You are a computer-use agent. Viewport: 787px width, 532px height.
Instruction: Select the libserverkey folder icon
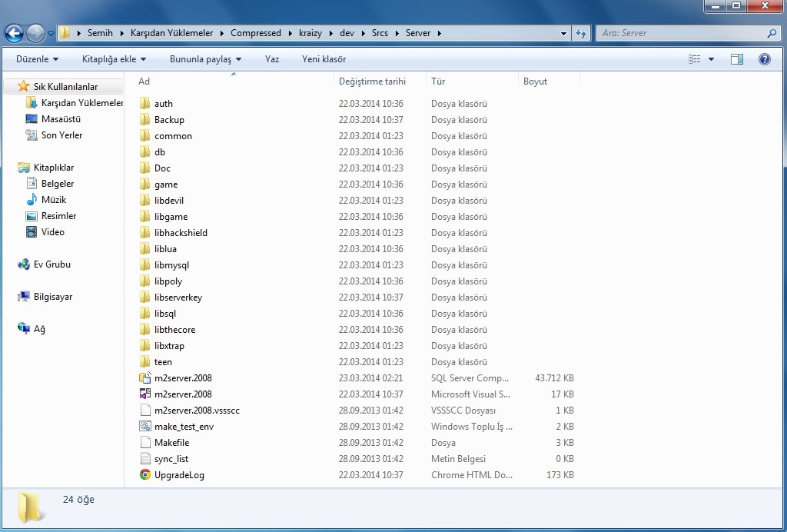click(x=145, y=297)
